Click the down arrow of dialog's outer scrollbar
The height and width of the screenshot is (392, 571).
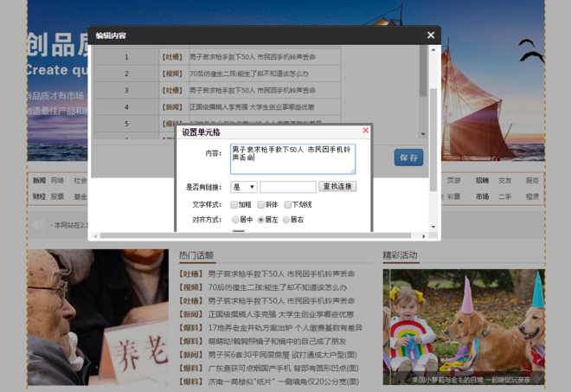pyautogui.click(x=433, y=227)
